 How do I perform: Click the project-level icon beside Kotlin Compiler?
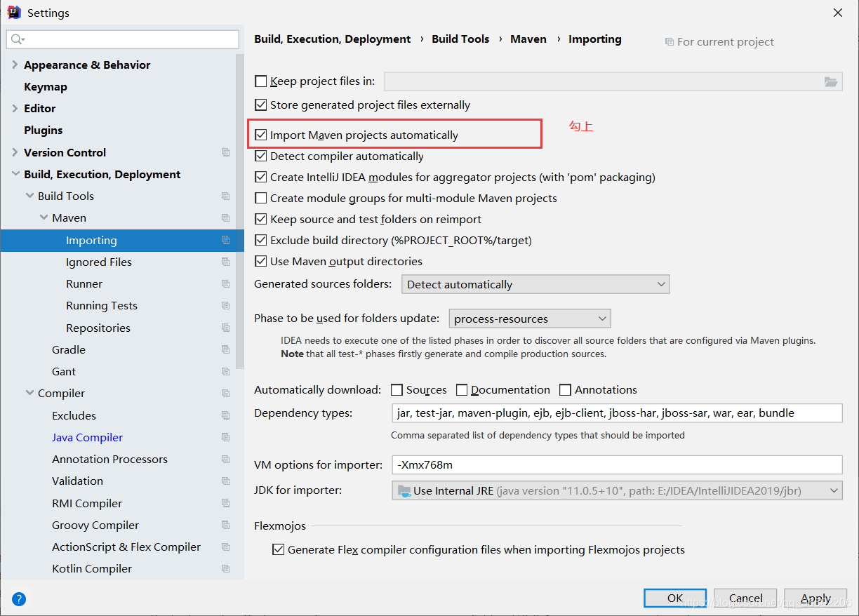[225, 568]
